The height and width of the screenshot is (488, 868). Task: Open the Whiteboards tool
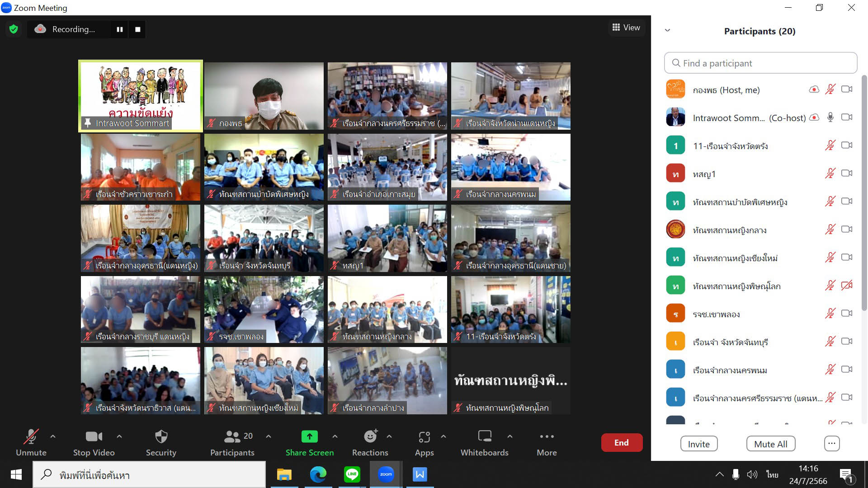coord(484,442)
